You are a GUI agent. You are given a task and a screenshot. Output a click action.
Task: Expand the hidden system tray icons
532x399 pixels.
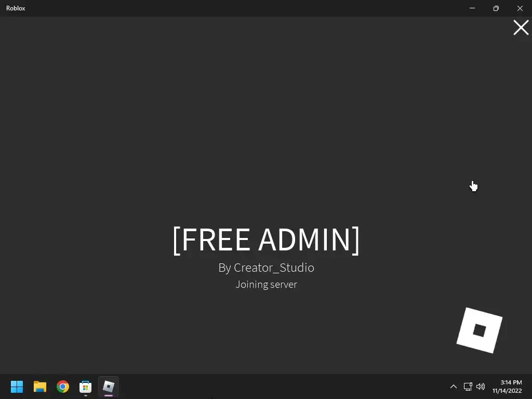[x=453, y=387]
